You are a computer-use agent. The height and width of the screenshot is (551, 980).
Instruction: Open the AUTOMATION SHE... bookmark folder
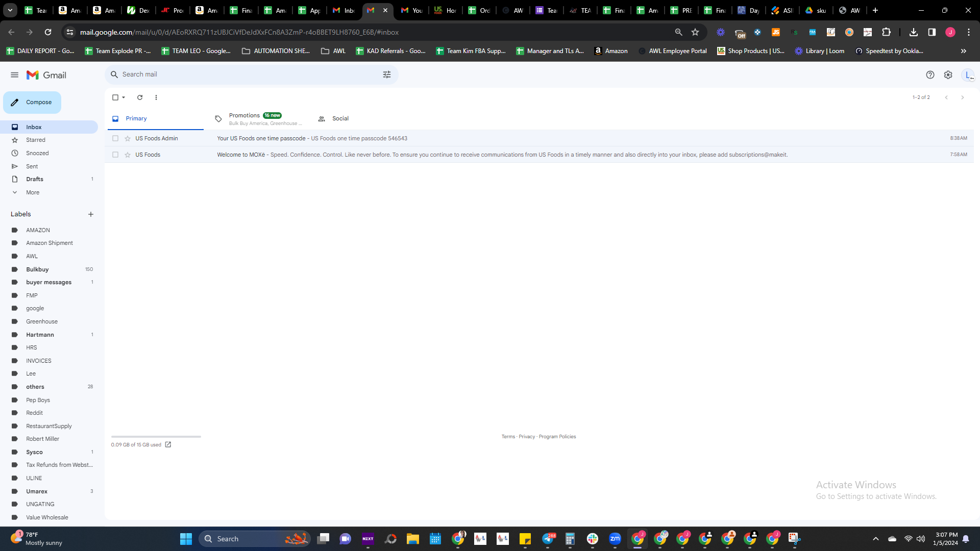click(276, 51)
